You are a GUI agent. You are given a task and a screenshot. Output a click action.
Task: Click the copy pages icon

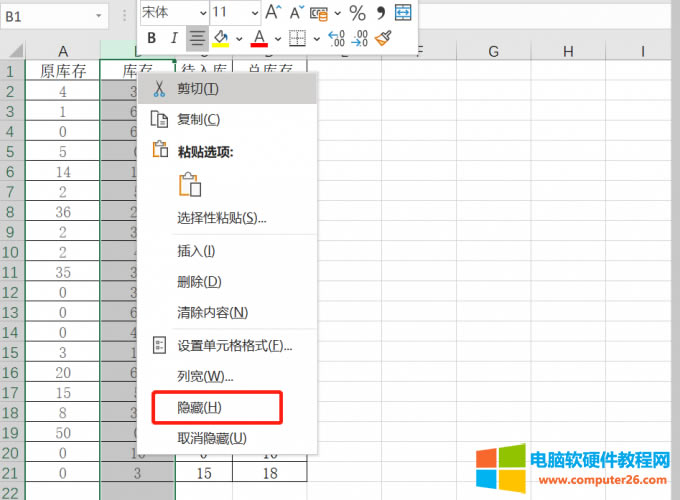(159, 119)
